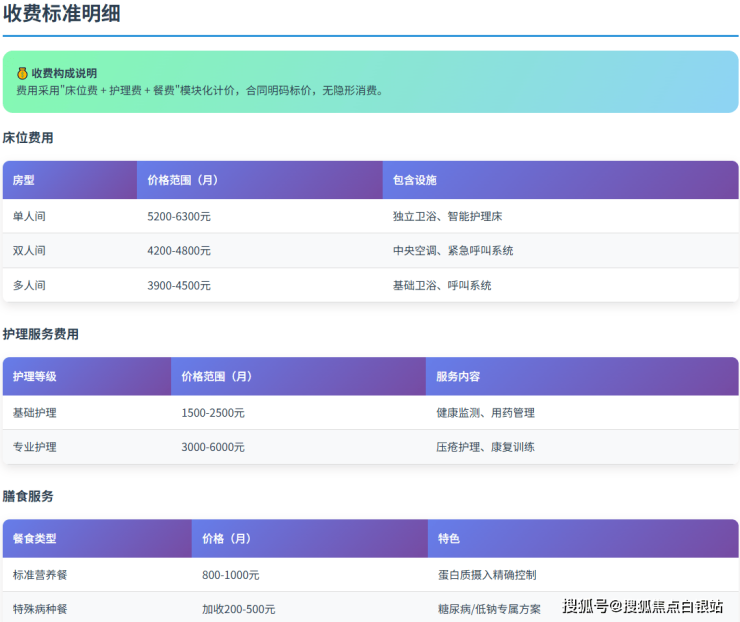Select the 标准营养餐 row label
Viewport: 740px width, 622px height.
pos(41,575)
